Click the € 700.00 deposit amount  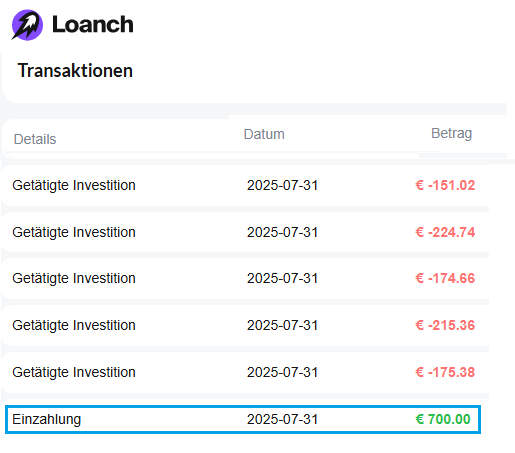coord(443,419)
